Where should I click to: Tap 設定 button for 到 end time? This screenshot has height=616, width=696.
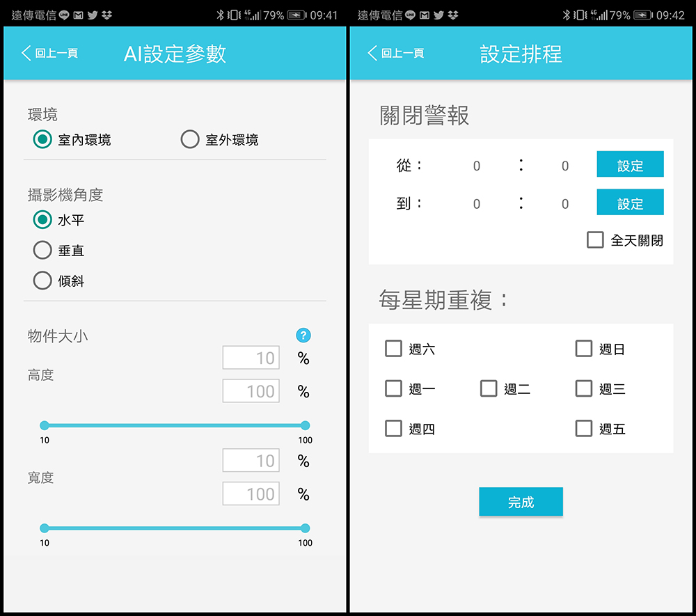pos(630,203)
